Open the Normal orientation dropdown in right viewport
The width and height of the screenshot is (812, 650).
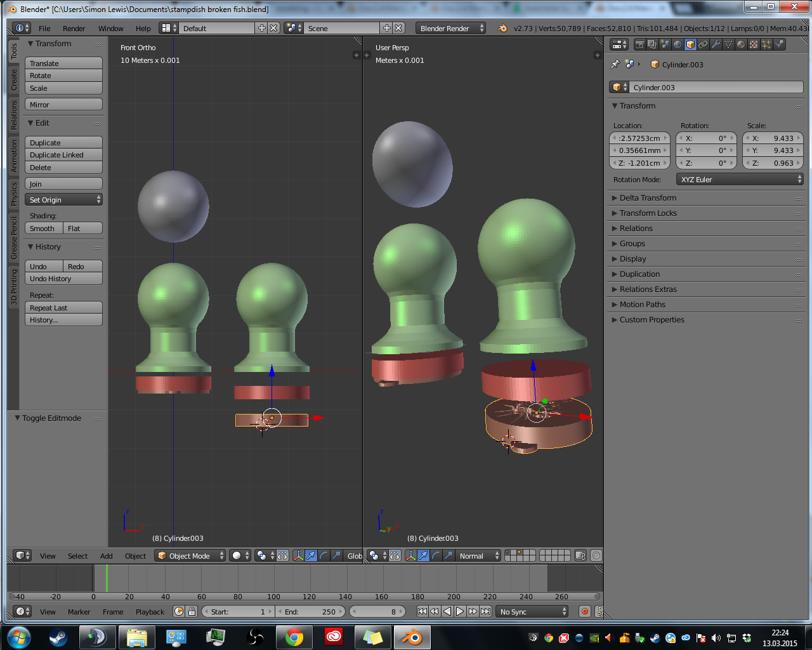[x=478, y=556]
